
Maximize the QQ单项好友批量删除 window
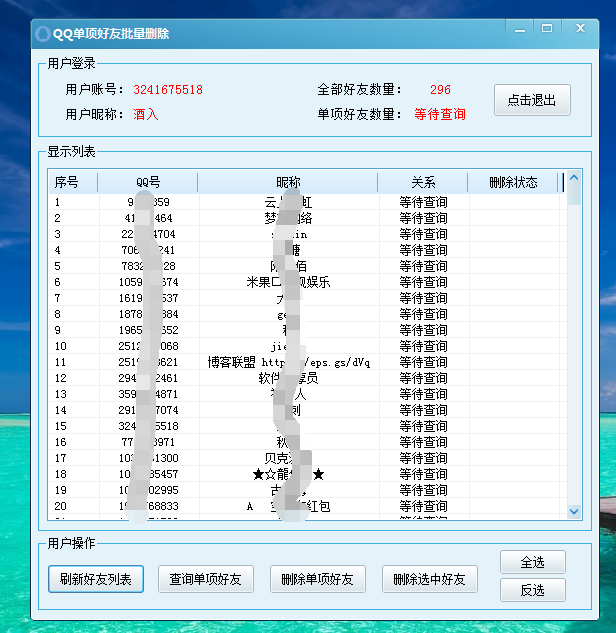[547, 29]
